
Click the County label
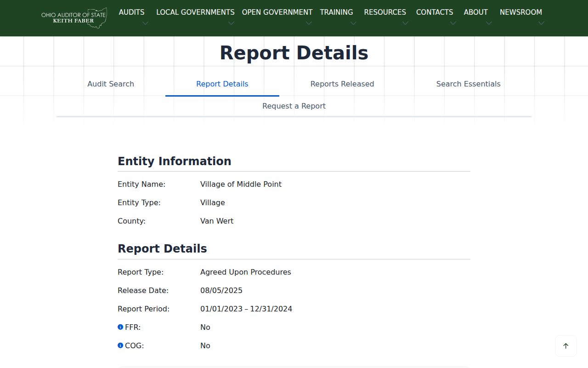pos(131,221)
